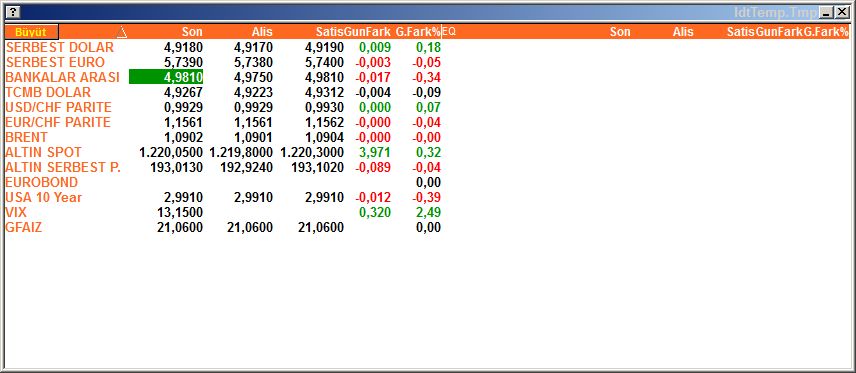Close the IdtTemp.Tmp window

point(841,12)
